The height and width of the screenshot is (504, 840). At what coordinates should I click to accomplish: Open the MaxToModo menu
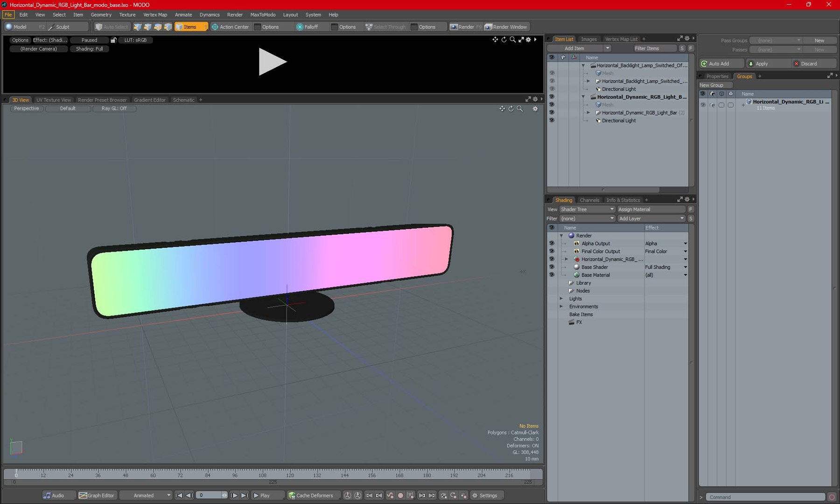click(263, 14)
